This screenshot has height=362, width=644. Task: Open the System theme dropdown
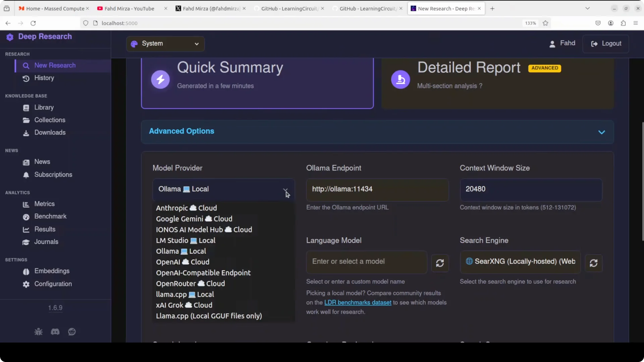click(165, 44)
